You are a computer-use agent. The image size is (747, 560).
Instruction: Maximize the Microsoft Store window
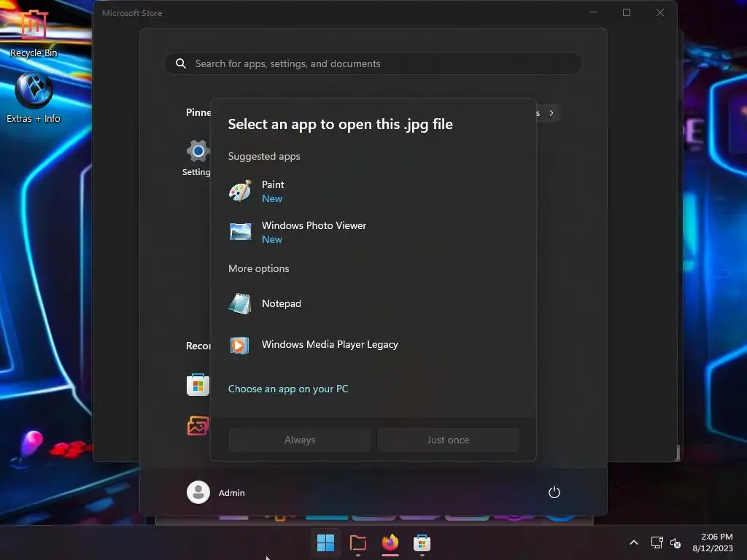[627, 12]
